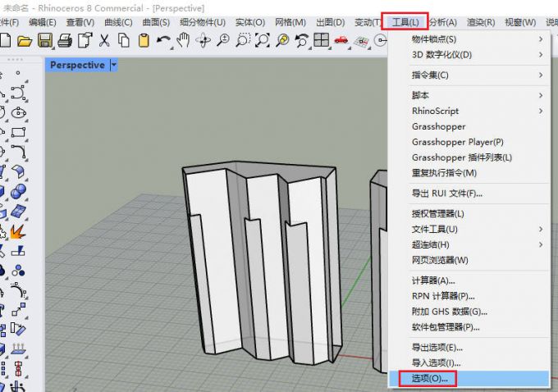The image size is (558, 392).
Task: Click the blue mesh surface tool
Action: 18,212
